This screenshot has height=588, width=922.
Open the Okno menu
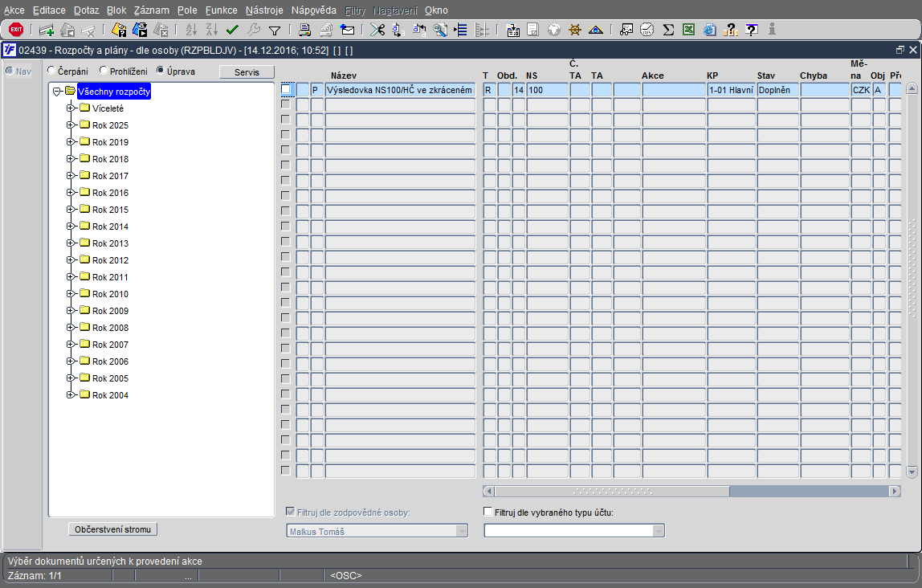click(x=436, y=10)
